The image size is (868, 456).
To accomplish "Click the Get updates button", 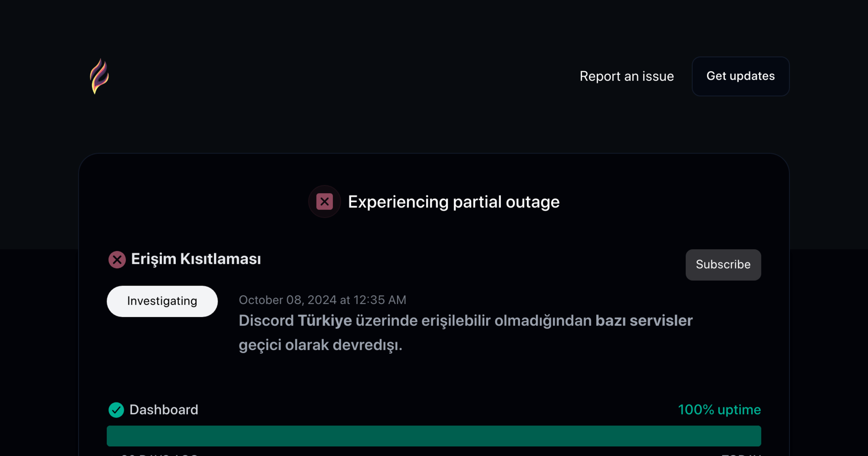I will [x=740, y=76].
